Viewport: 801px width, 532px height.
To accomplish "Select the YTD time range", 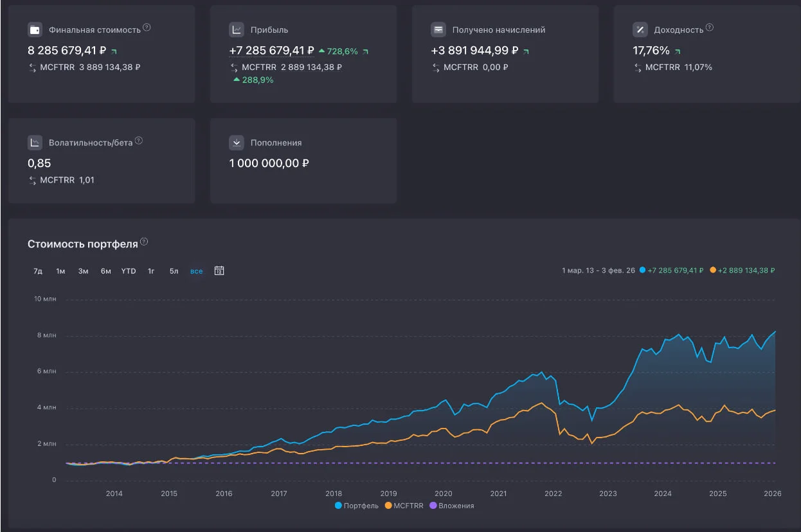I will coord(129,271).
